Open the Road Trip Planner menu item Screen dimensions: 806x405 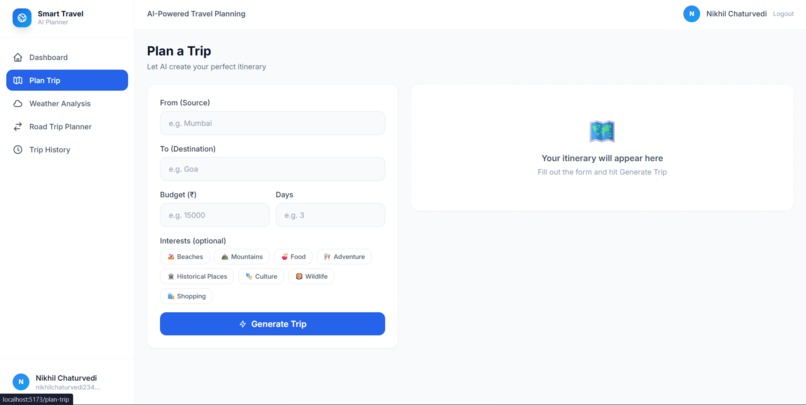(x=67, y=126)
